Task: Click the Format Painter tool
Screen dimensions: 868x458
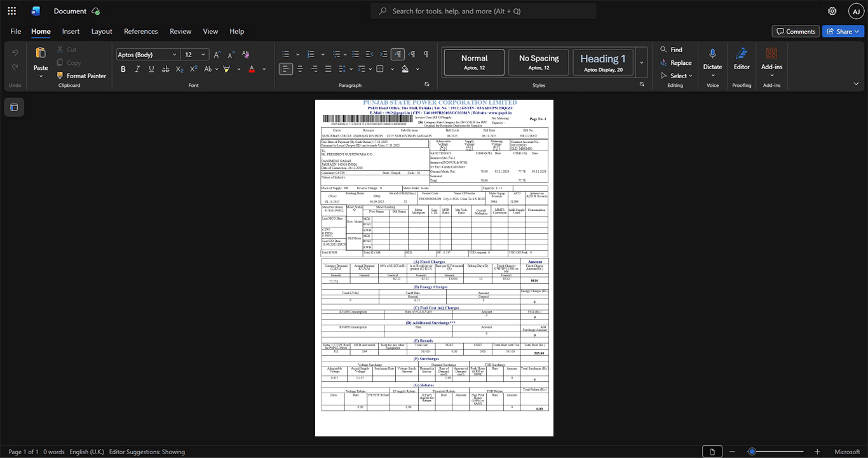Action: (x=81, y=76)
